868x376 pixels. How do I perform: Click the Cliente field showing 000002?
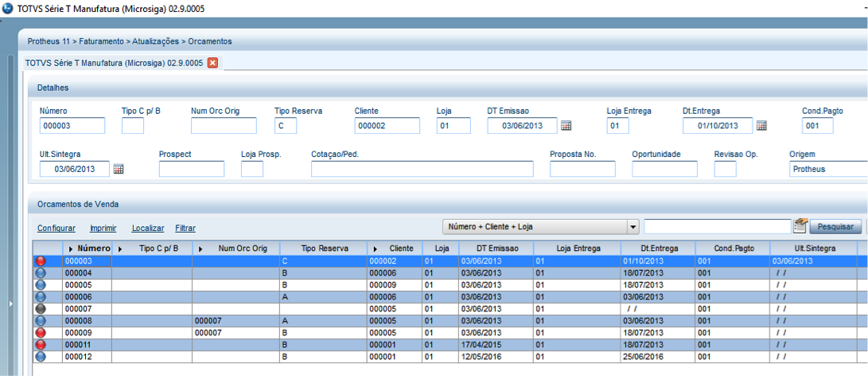[387, 126]
